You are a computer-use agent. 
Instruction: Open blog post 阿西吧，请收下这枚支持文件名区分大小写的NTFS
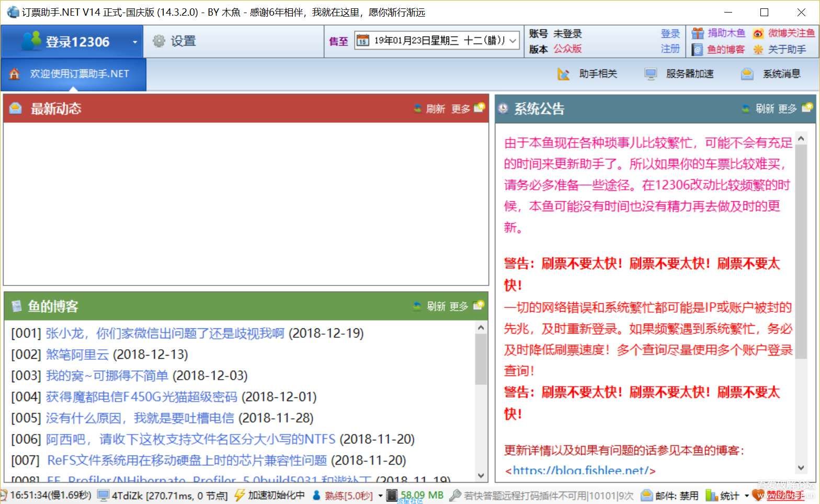190,439
